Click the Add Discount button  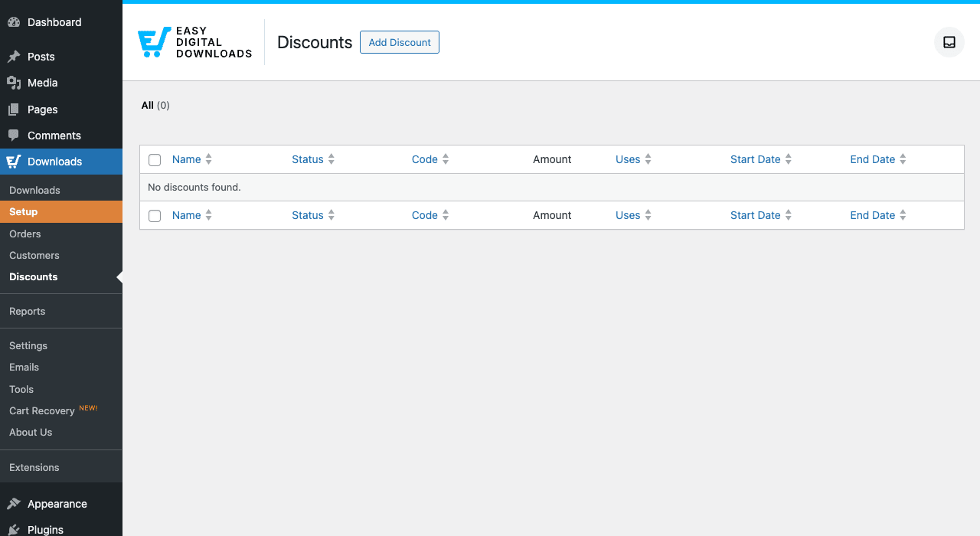point(400,42)
